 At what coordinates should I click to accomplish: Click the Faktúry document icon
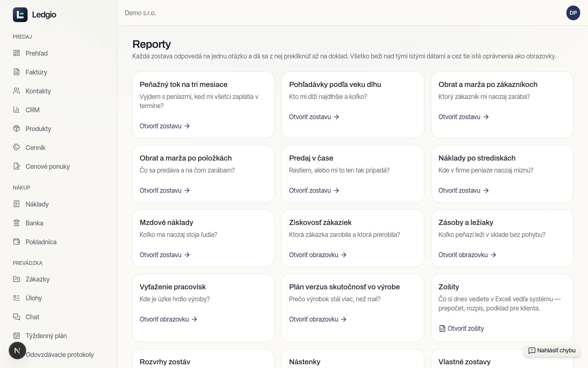coord(17,72)
